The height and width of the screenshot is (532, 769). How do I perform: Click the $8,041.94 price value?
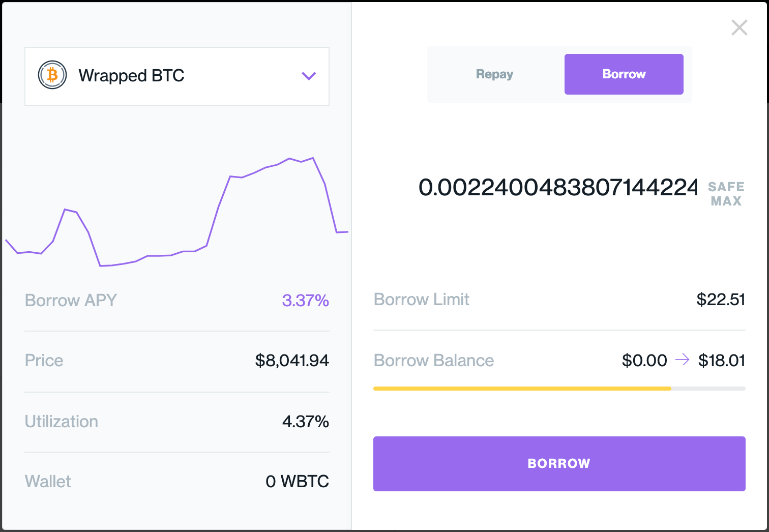coord(292,361)
